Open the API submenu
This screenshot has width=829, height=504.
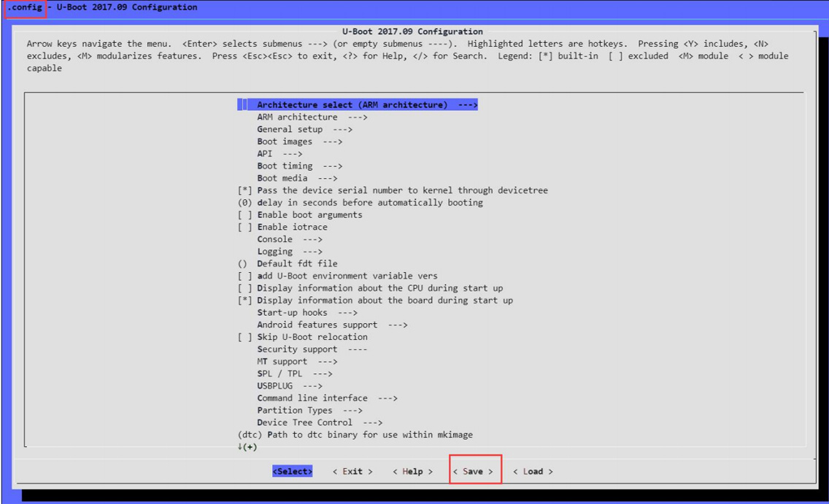click(x=279, y=154)
